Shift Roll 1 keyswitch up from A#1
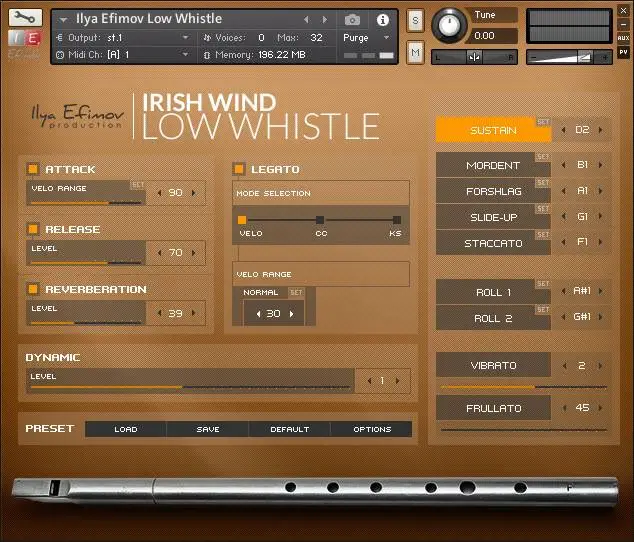634x542 pixels. [600, 291]
